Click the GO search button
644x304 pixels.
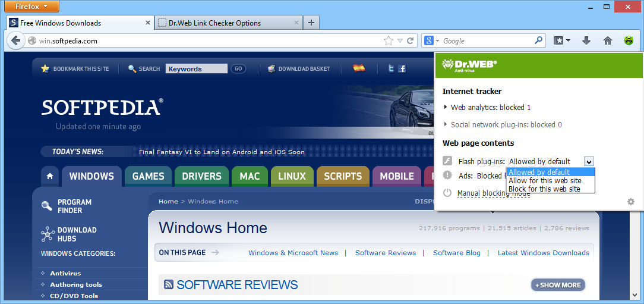(x=238, y=68)
